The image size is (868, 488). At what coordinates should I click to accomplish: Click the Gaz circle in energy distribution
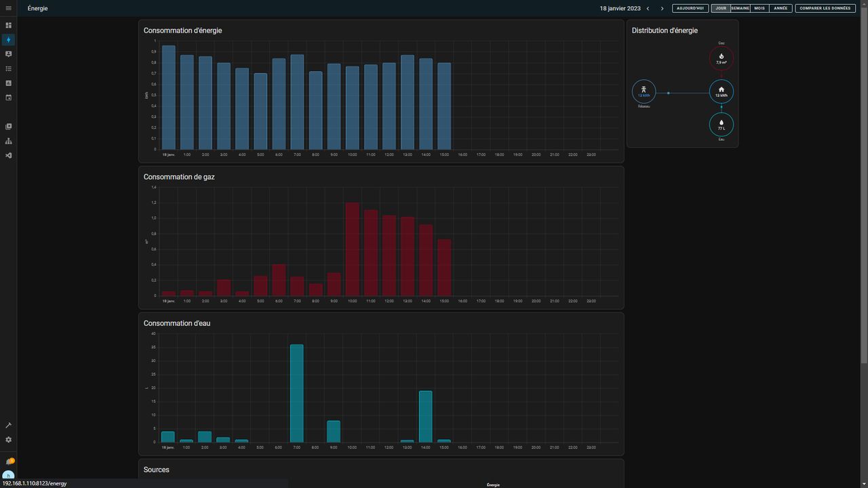click(x=721, y=58)
